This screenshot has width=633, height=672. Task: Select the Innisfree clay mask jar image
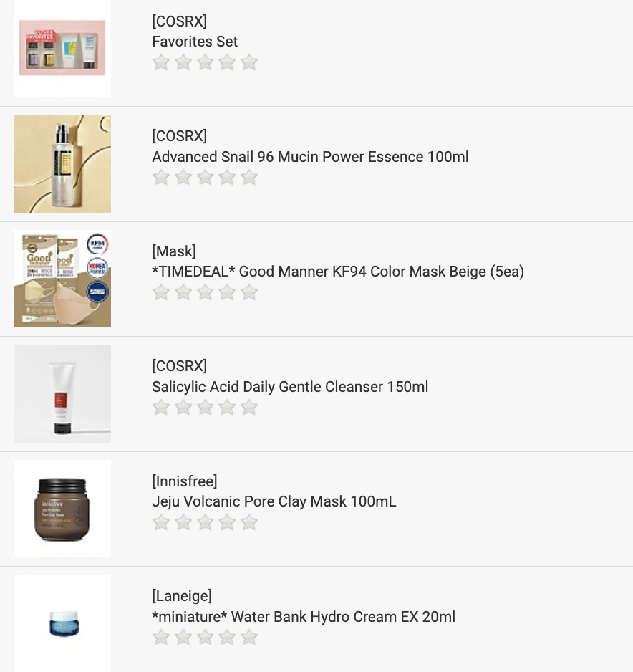click(x=62, y=509)
